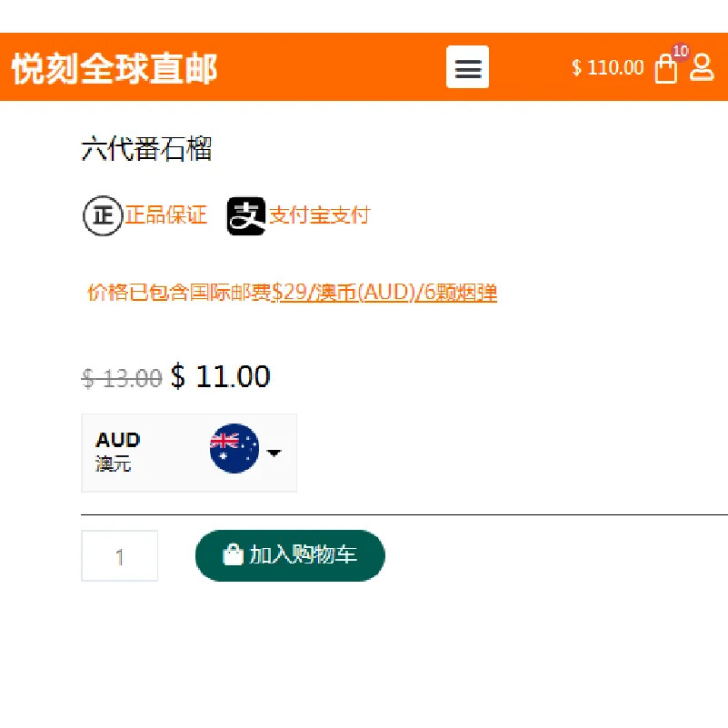Expand the currency dropdown arrow
The width and height of the screenshot is (728, 728).
(x=274, y=453)
